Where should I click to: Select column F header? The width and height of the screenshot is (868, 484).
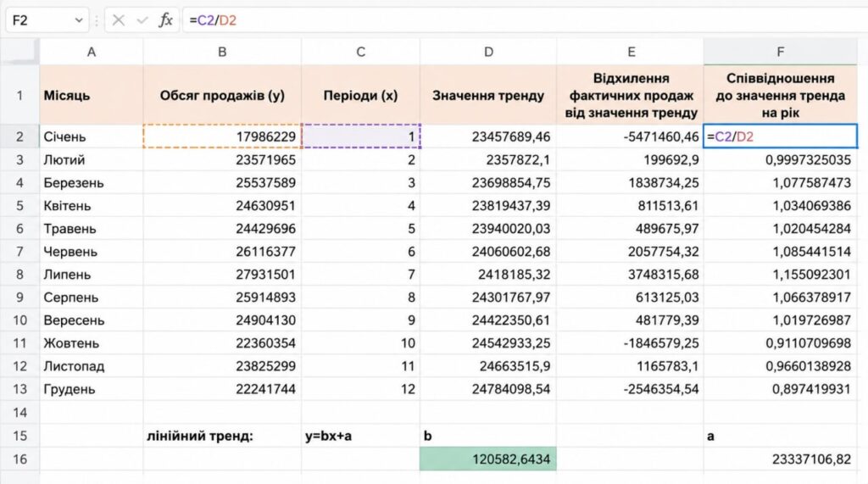[x=781, y=52]
